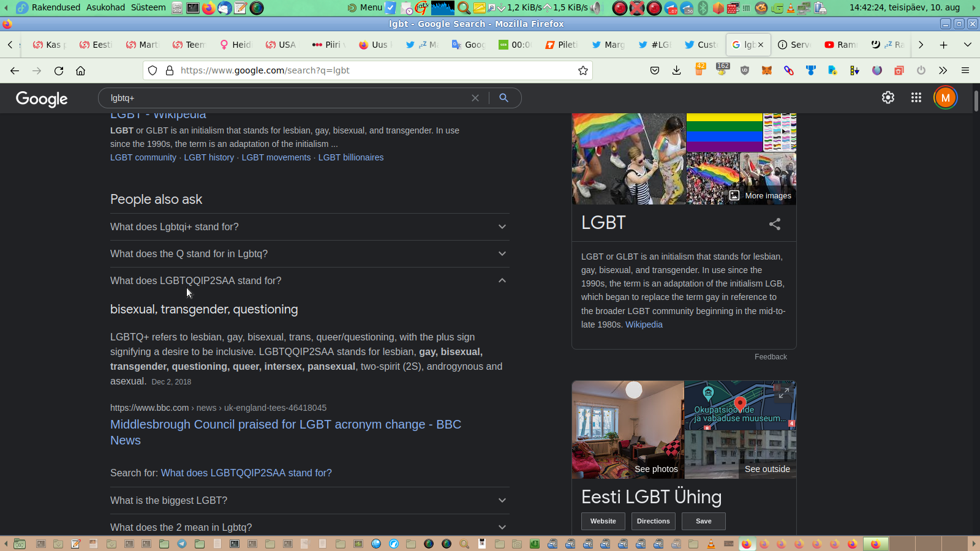
Task: Switch to the #LGB Twitter tab
Action: (x=655, y=45)
